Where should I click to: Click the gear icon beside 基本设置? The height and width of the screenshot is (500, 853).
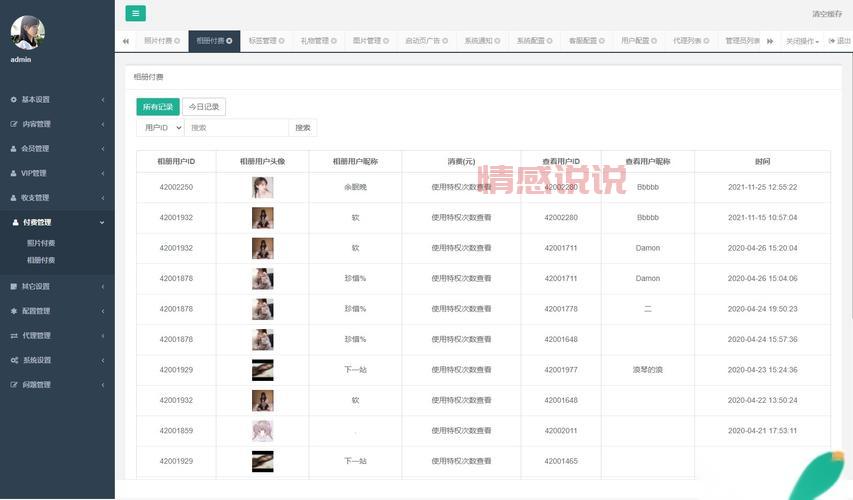point(14,100)
